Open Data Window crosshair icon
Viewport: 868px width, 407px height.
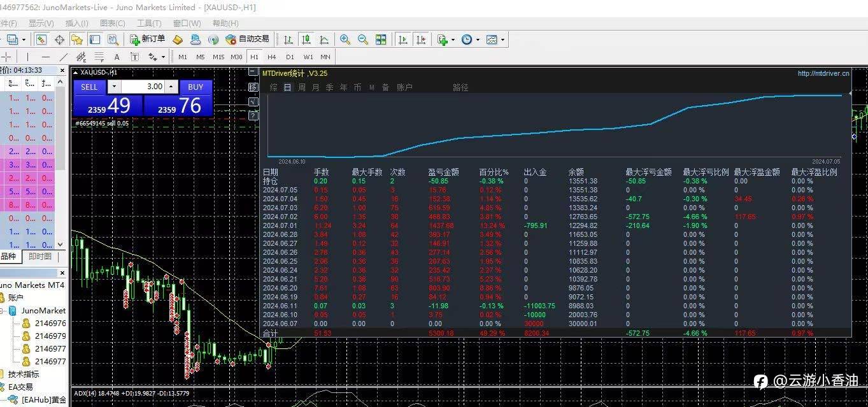click(59, 39)
